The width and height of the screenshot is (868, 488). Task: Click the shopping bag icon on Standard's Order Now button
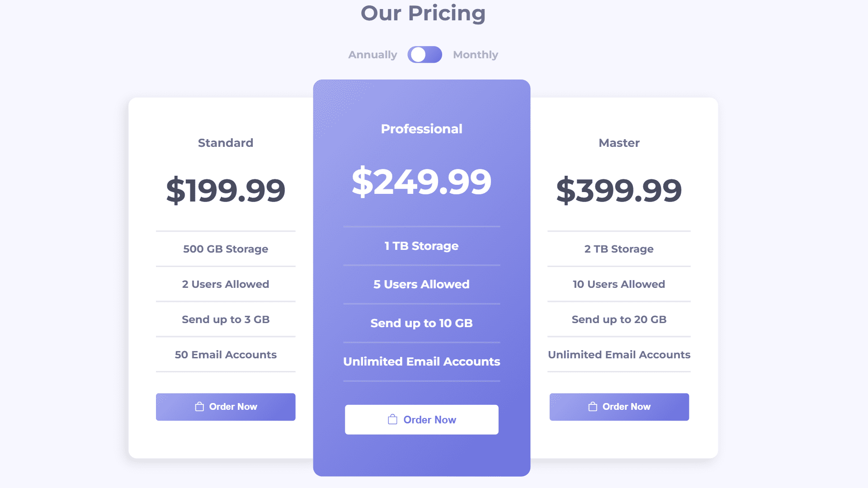tap(199, 406)
